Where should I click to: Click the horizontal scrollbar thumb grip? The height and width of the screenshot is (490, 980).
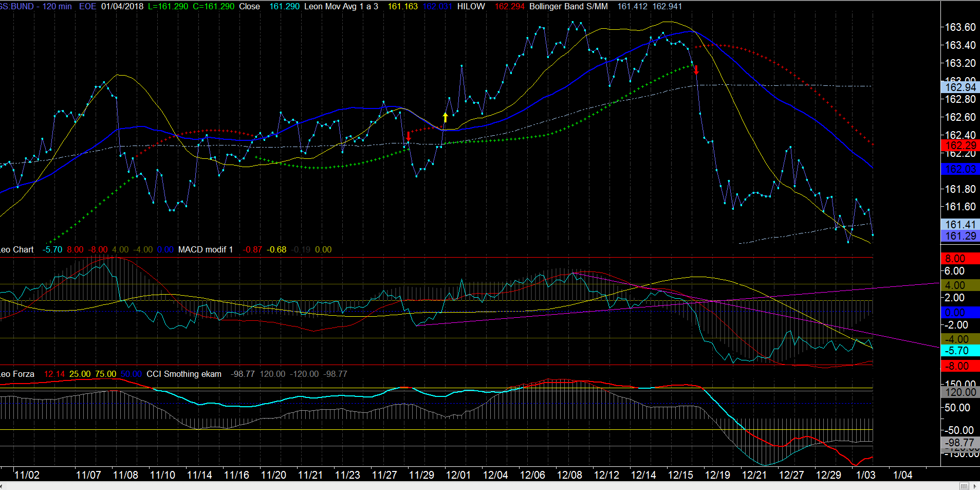coord(964,486)
